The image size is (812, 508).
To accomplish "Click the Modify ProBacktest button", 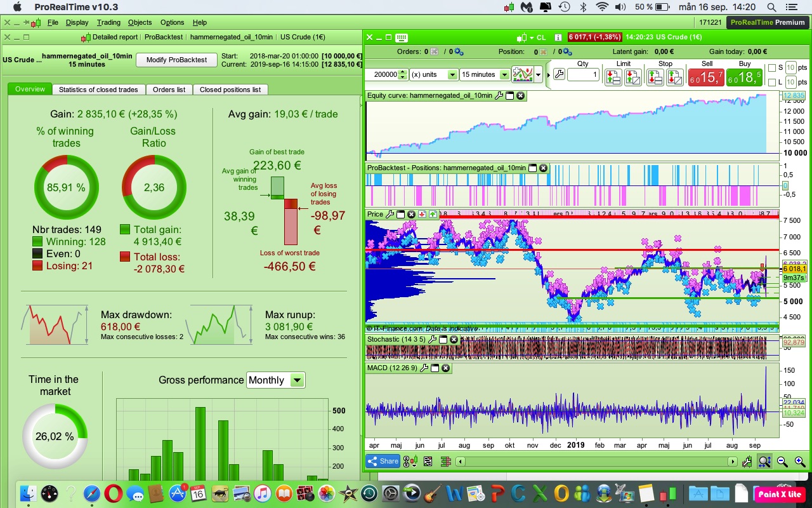I will point(176,60).
